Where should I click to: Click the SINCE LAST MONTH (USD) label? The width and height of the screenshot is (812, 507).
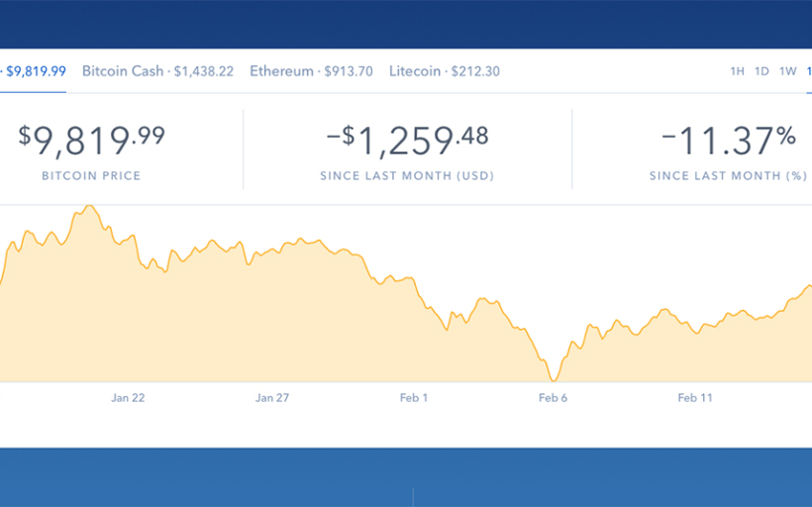pos(407,176)
